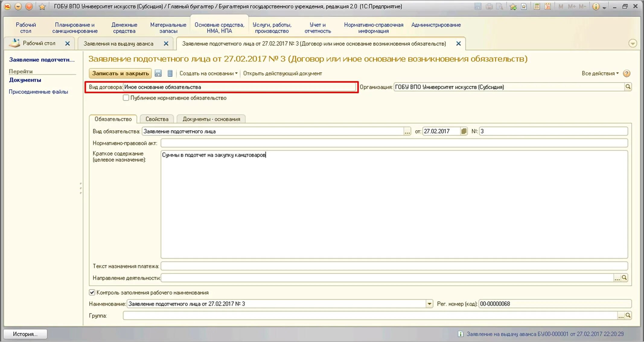Open the Создать на основании dropdown
644x342 pixels.
pos(209,73)
